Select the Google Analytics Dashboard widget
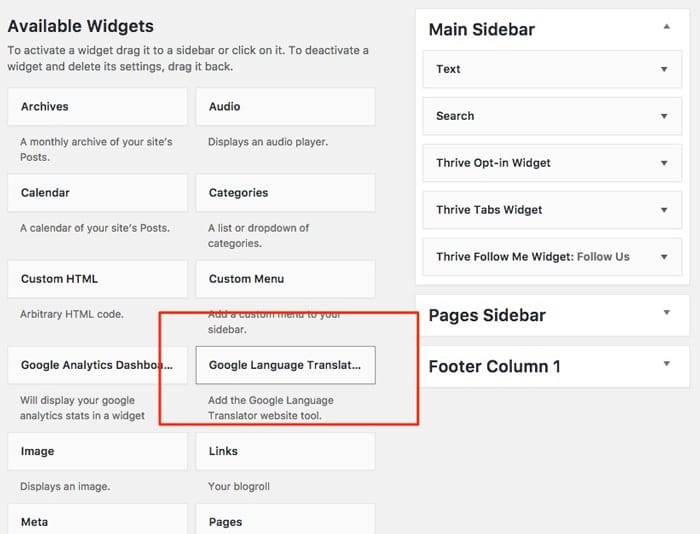This screenshot has width=700, height=534. click(97, 366)
